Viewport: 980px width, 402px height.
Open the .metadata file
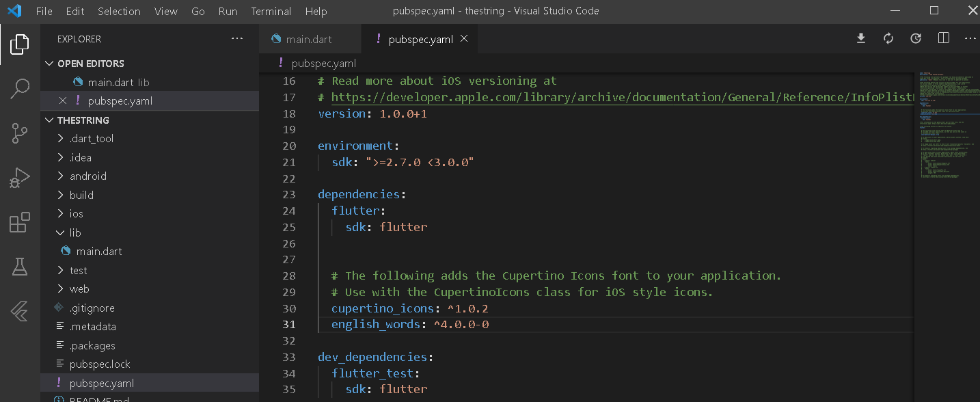click(150, 326)
